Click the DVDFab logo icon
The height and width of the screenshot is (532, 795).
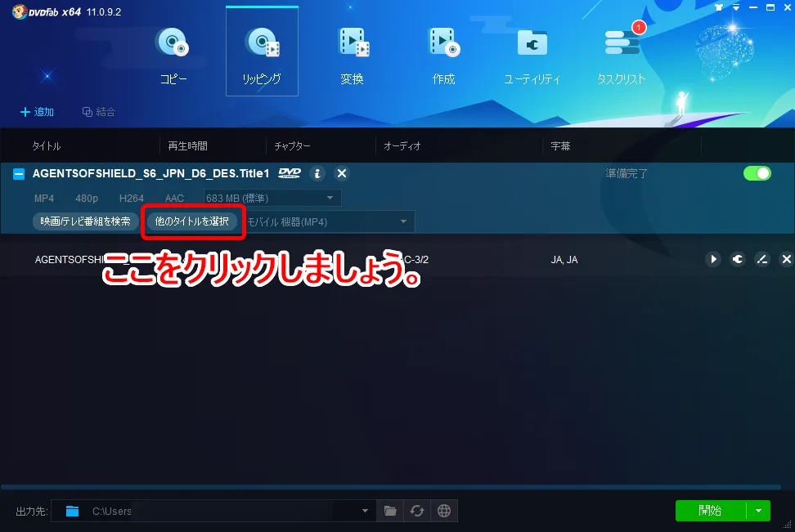click(20, 11)
